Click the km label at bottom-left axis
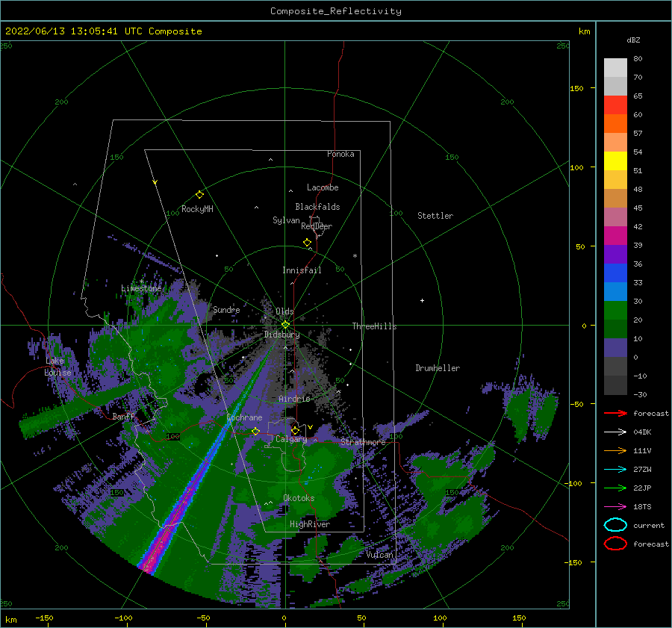Screen dimensions: 672x628 11,620
